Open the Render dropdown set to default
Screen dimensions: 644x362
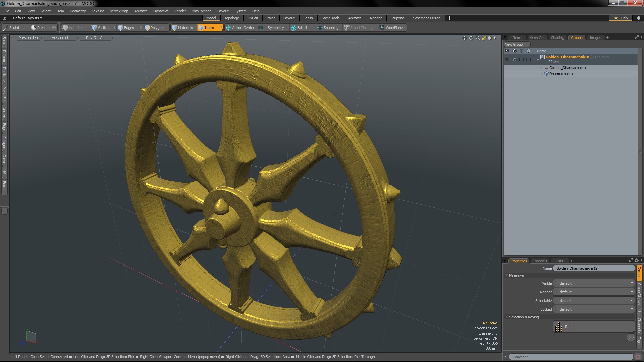coord(594,292)
